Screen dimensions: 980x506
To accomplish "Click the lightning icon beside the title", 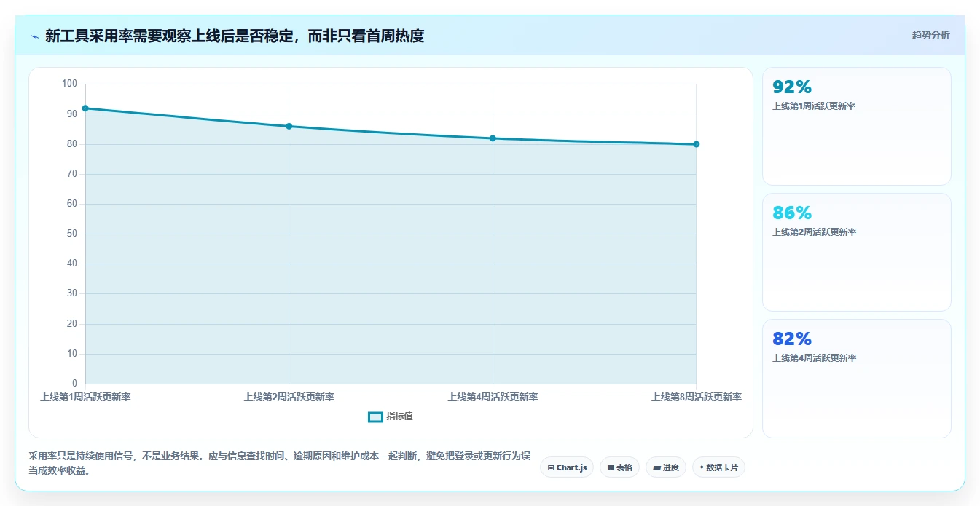I will pos(34,36).
